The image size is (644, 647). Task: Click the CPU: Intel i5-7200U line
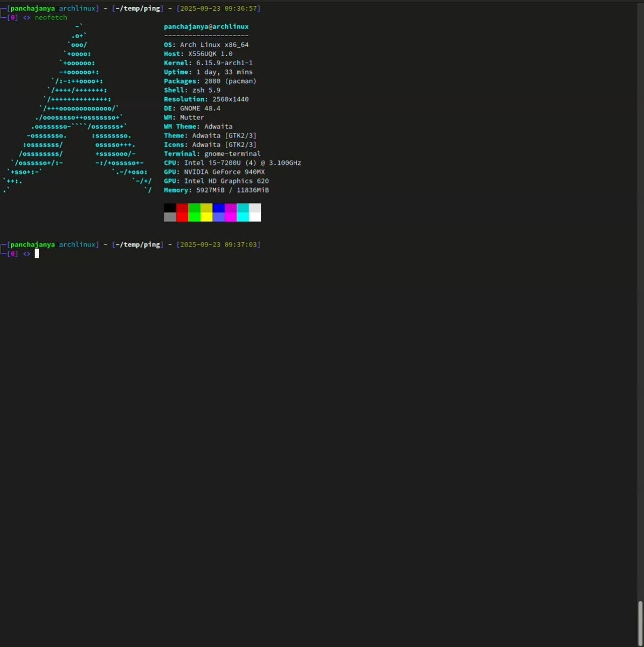(x=233, y=163)
